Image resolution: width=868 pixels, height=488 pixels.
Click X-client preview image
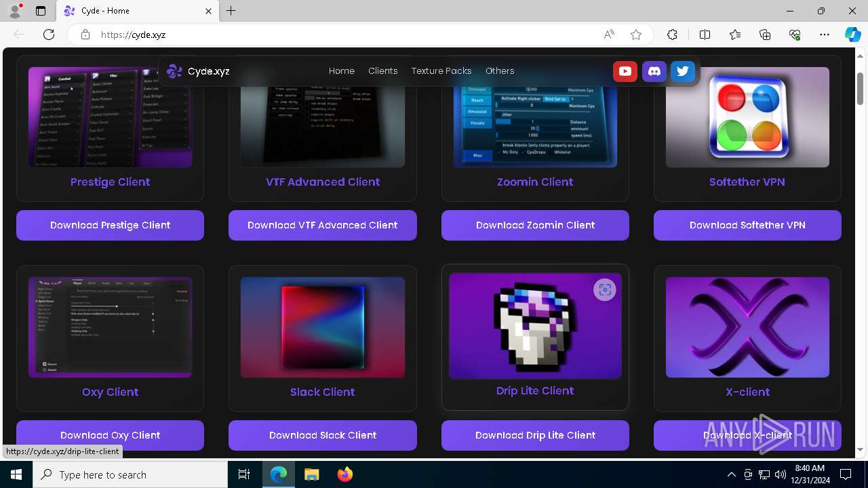747,327
